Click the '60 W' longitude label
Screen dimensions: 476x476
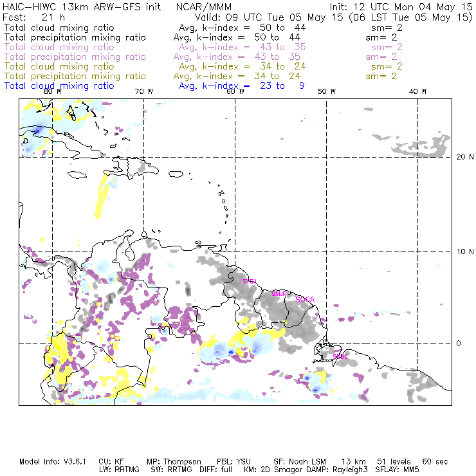(x=235, y=91)
